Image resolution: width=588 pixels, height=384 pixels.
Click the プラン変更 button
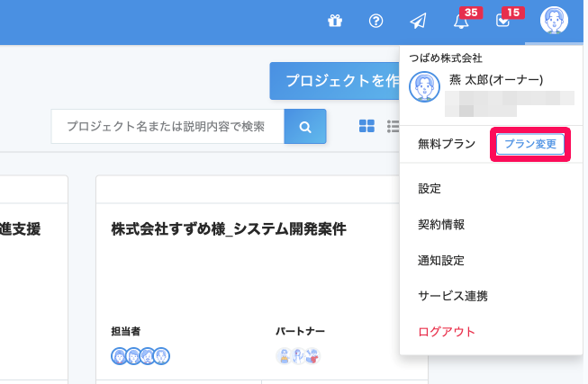coord(530,144)
